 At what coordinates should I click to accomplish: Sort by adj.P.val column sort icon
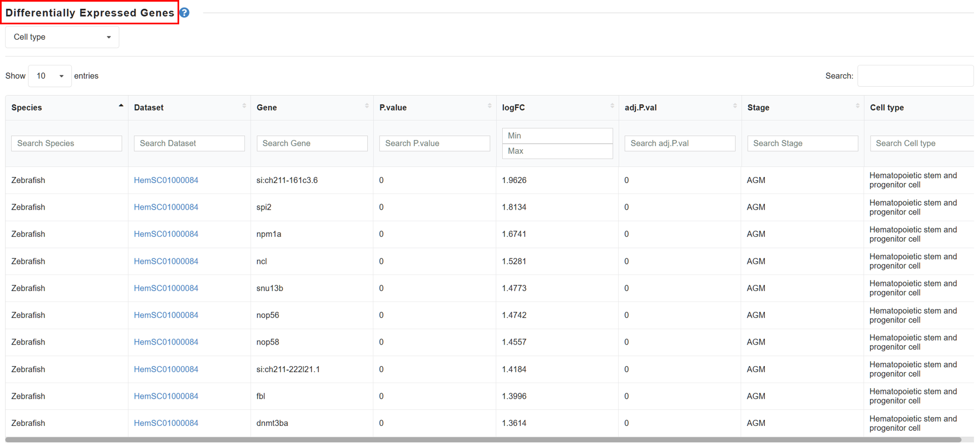(734, 106)
